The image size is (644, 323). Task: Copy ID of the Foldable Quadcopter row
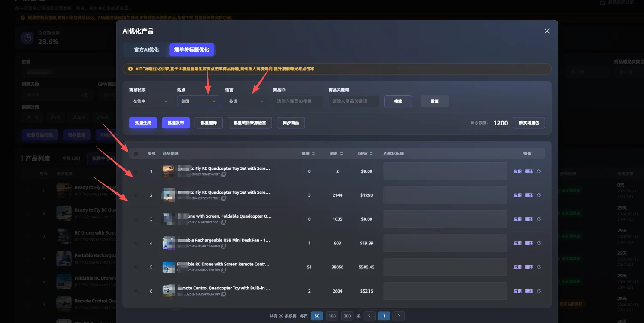tap(224, 222)
